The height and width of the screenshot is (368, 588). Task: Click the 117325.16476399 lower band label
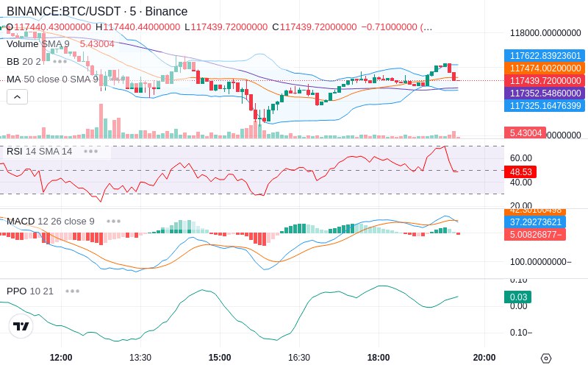(x=545, y=105)
